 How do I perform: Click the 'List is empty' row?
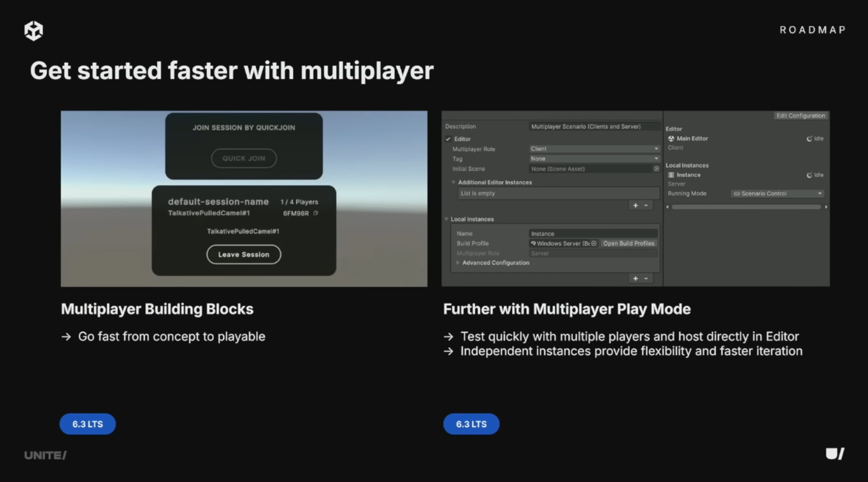click(557, 194)
